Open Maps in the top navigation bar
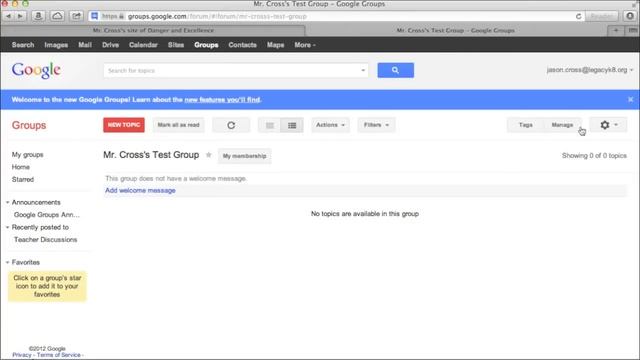 click(276, 45)
